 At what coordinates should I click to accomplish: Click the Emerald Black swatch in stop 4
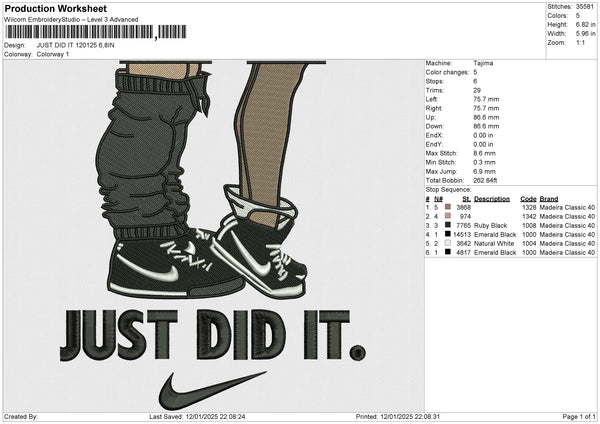tap(448, 234)
